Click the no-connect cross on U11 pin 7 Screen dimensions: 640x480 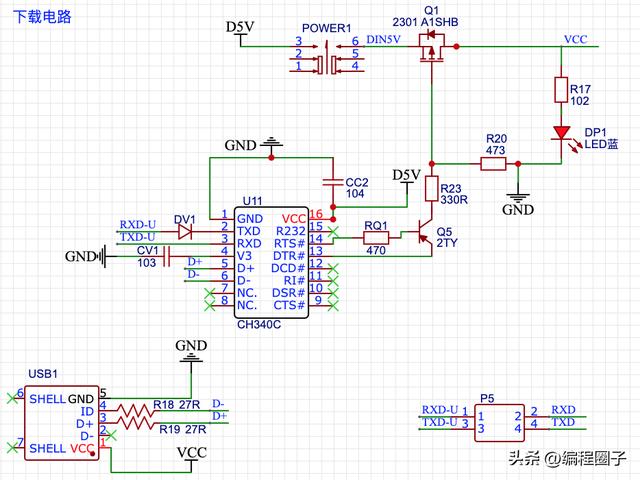(x=209, y=293)
